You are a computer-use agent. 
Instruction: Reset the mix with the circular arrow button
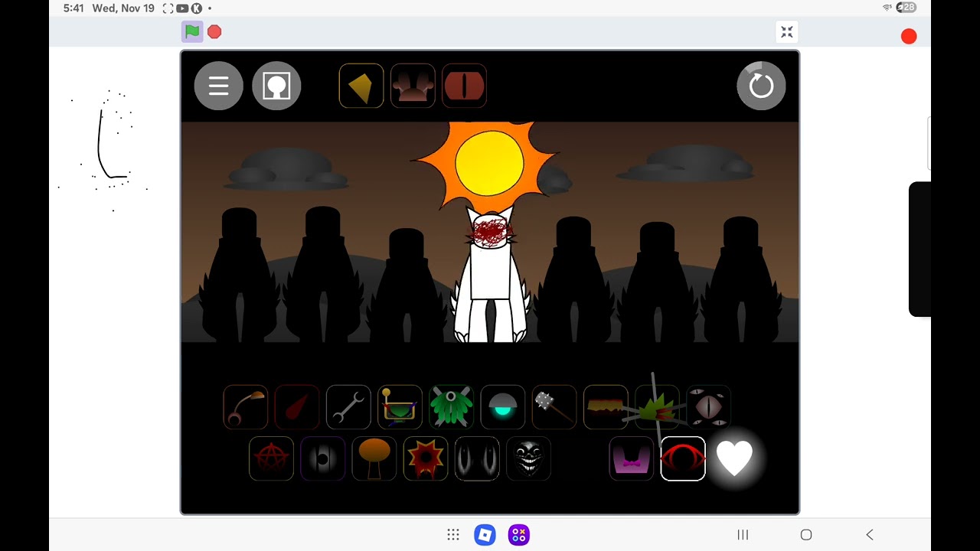(x=761, y=85)
